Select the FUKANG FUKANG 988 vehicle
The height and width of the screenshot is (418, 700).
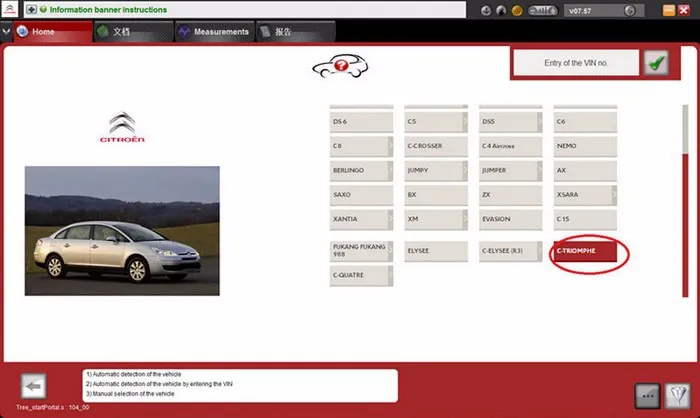point(361,251)
